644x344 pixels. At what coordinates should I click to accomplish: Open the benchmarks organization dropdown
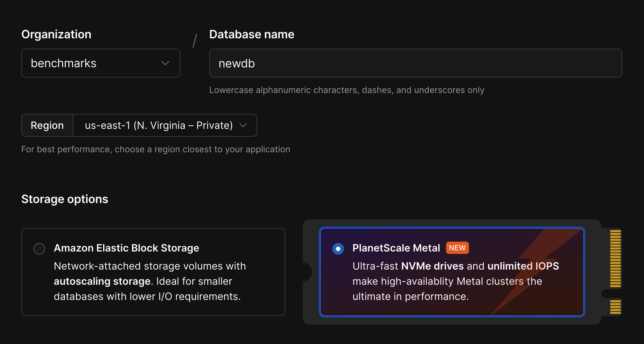(x=100, y=63)
